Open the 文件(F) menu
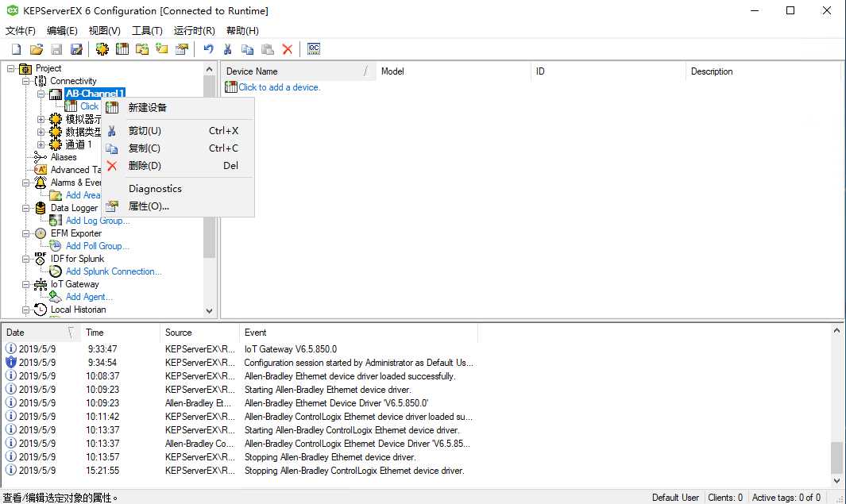 click(21, 31)
